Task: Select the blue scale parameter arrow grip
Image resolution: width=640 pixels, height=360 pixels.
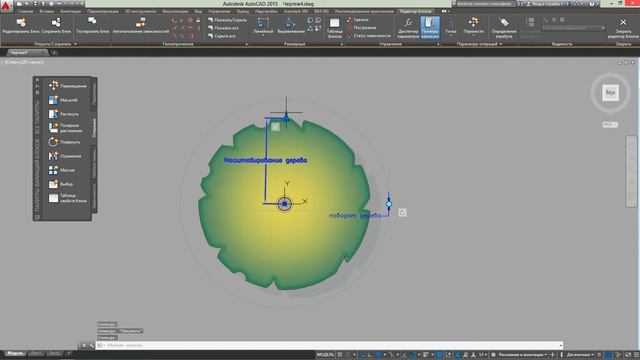Action: [286, 118]
